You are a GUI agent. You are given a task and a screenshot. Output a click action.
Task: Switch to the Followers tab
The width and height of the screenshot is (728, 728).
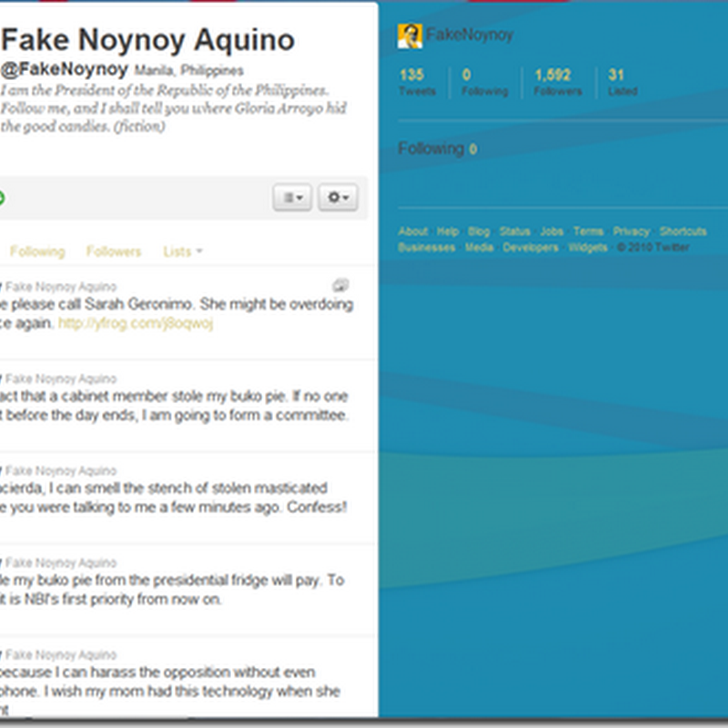pyautogui.click(x=114, y=252)
